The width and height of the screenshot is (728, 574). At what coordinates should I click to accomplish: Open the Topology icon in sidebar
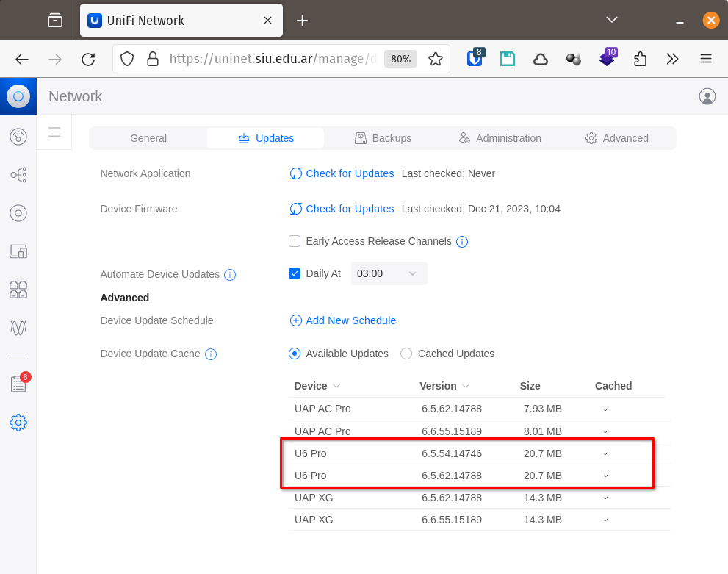[x=18, y=175]
